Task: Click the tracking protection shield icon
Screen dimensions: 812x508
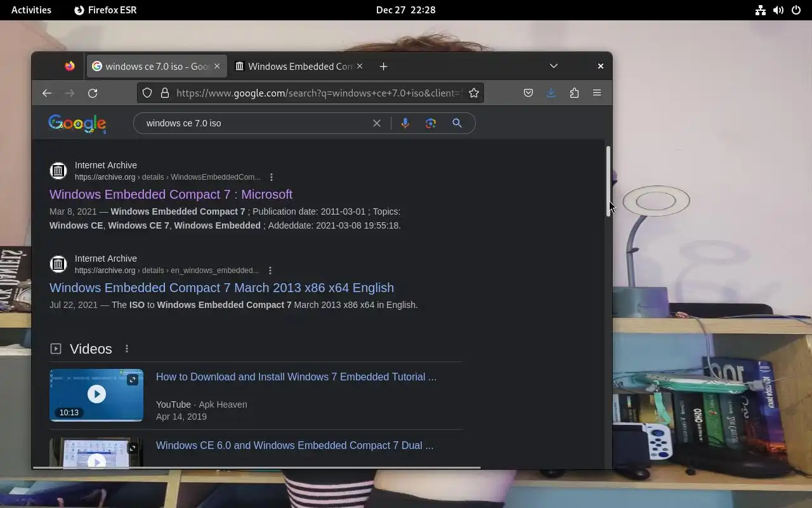Action: (x=147, y=93)
